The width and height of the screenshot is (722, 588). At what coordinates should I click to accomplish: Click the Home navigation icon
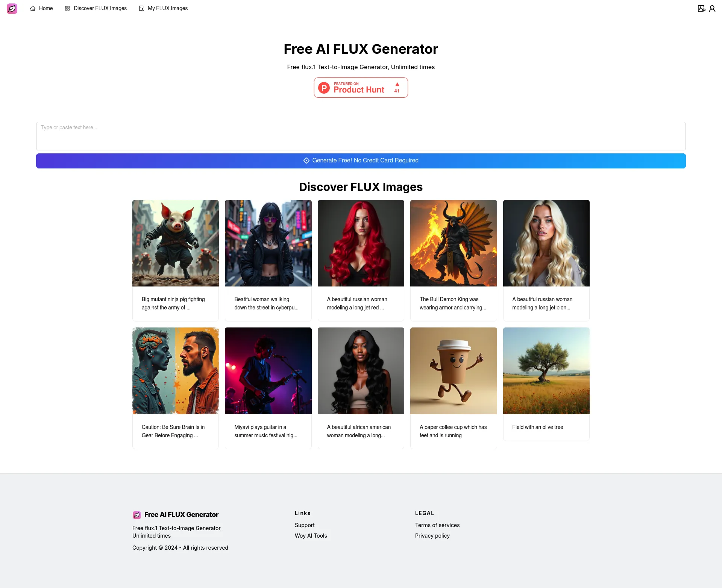pos(32,8)
